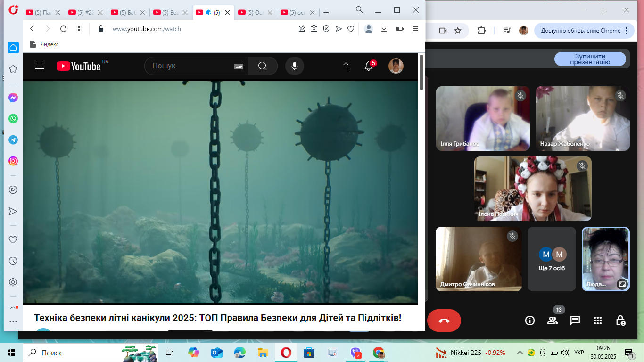The width and height of the screenshot is (644, 362).
Task: Submit YouTube search with magnifier button
Action: click(x=263, y=66)
